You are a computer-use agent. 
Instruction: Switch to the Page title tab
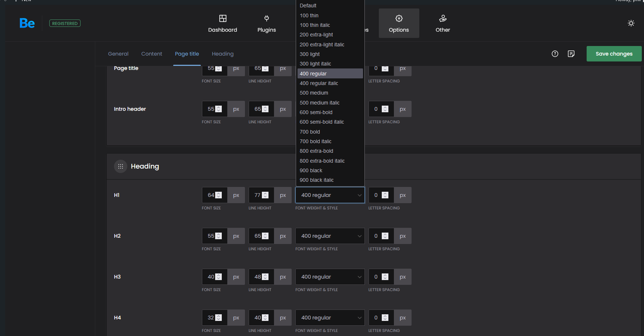click(x=187, y=54)
